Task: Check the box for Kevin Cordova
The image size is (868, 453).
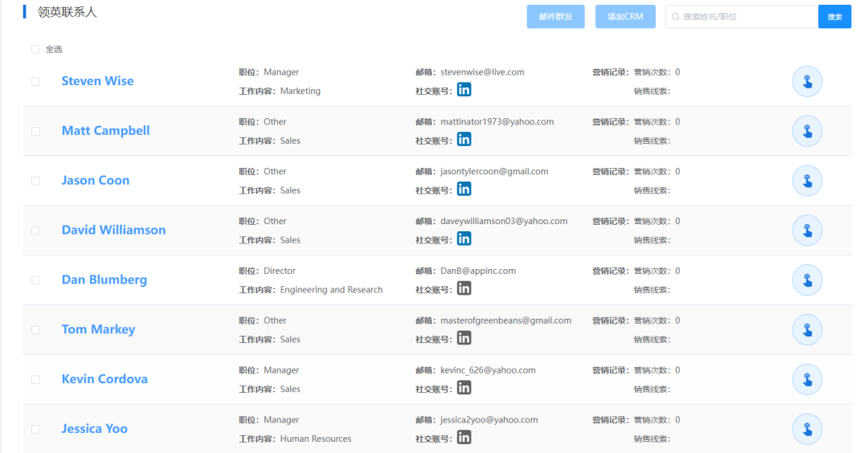Action: (35, 379)
